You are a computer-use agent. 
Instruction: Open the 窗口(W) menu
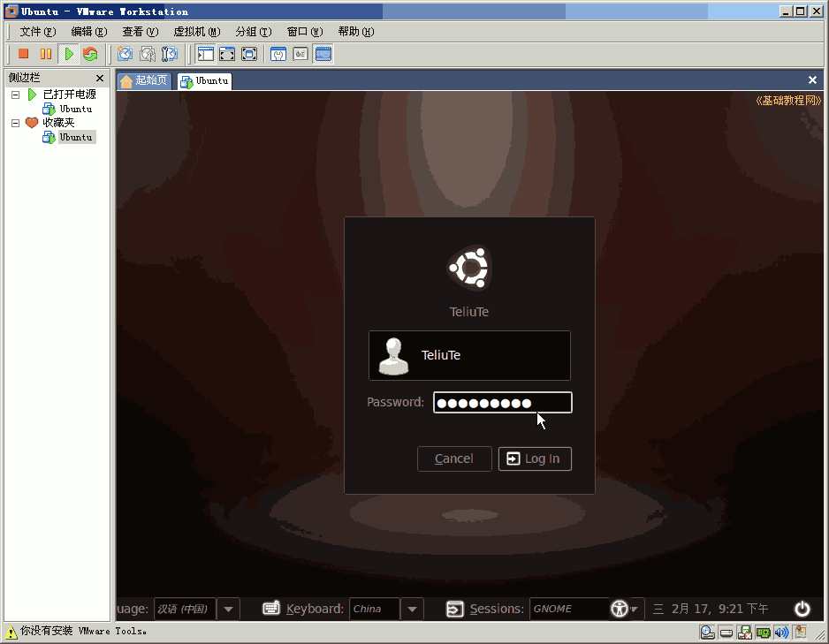[305, 32]
